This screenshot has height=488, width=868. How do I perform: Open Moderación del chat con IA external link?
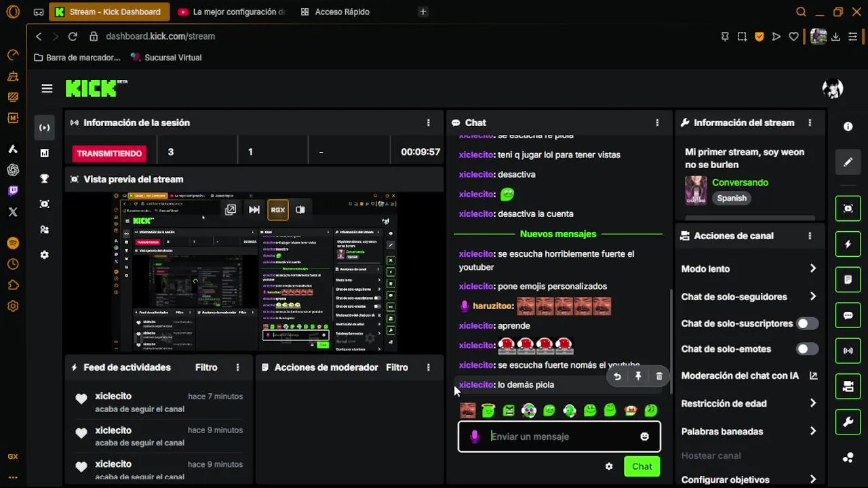(x=813, y=375)
